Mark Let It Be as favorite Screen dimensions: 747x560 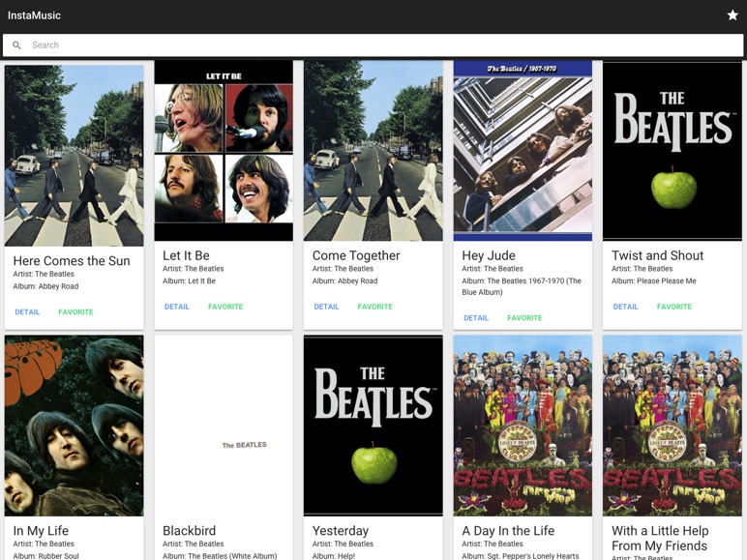225,307
